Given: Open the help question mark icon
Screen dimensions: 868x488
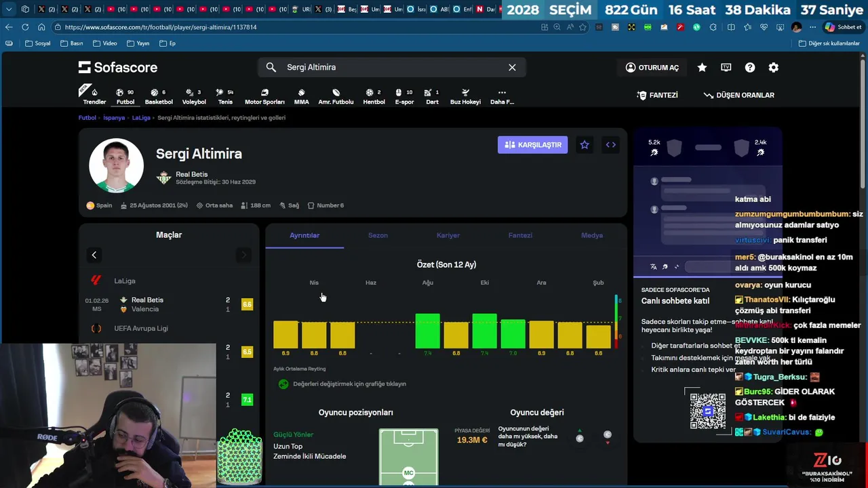Looking at the screenshot, I should pos(750,67).
